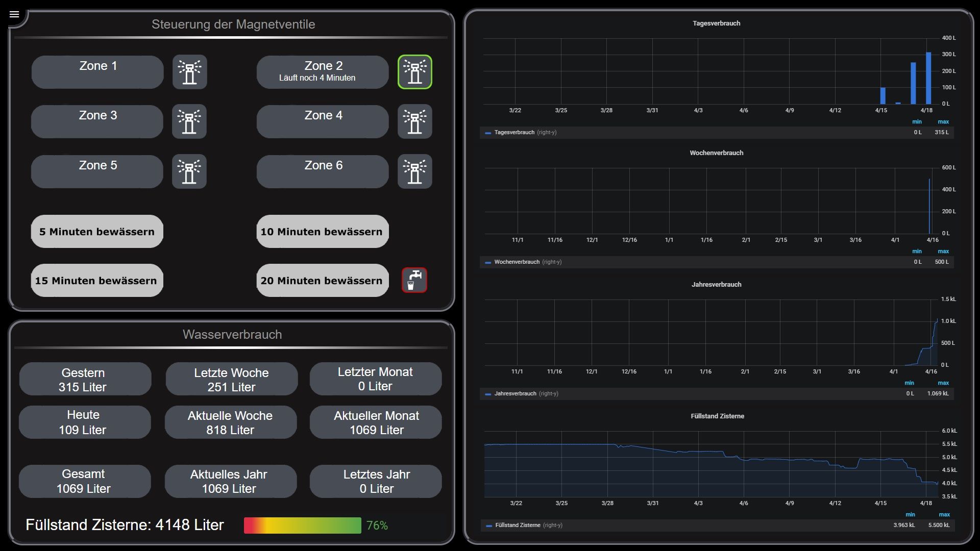Select the Zone 5 label button
This screenshot has width=980, height=551.
click(97, 171)
